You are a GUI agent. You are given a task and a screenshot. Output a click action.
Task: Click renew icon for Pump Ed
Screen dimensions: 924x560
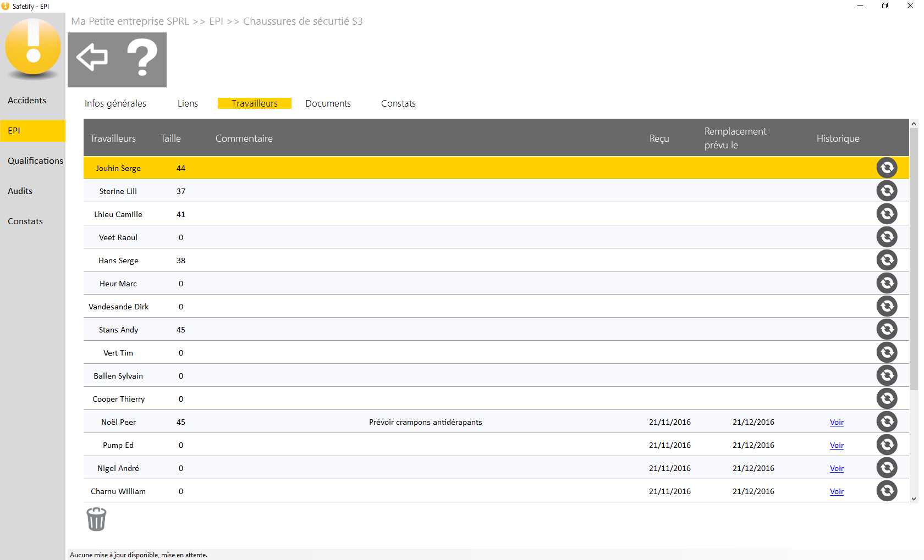point(887,445)
